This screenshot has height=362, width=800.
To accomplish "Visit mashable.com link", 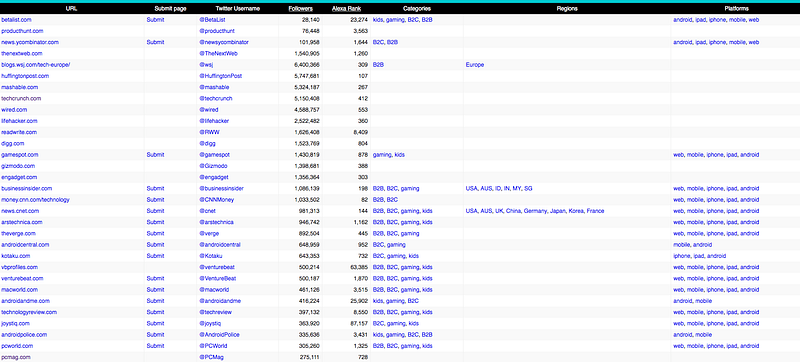I will [x=19, y=87].
